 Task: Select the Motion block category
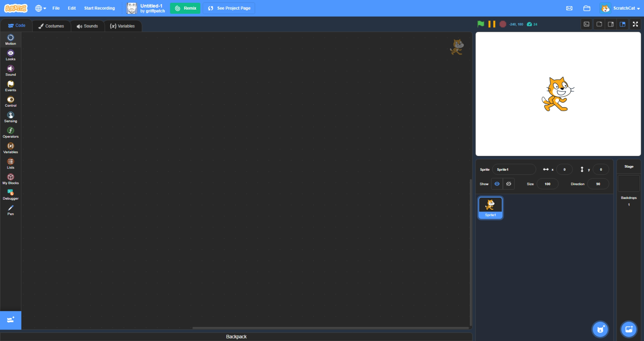pyautogui.click(x=10, y=39)
